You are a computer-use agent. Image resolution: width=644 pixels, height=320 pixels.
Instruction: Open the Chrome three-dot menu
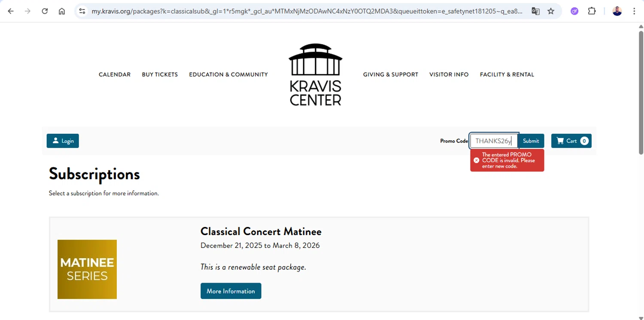(634, 11)
